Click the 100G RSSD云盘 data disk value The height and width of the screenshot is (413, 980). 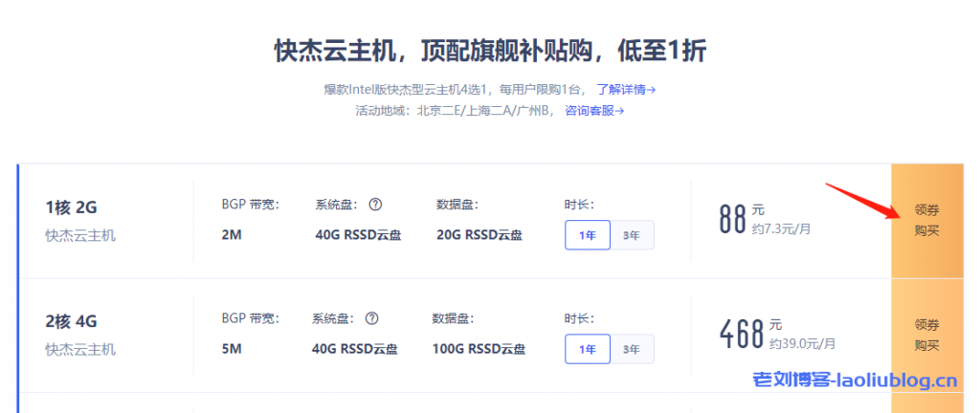click(x=478, y=349)
